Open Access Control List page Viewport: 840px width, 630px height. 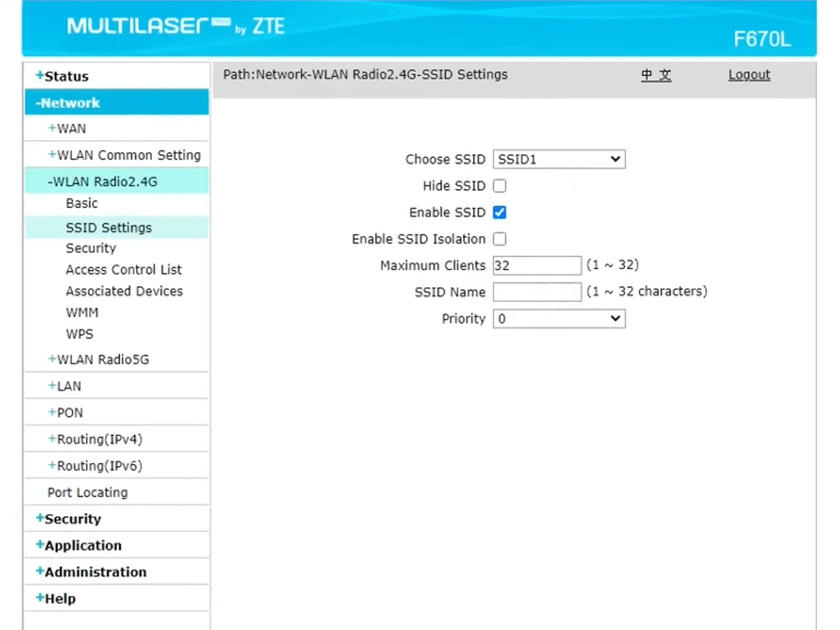124,270
